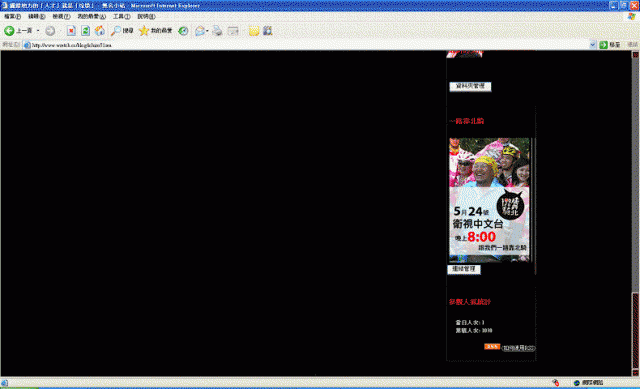Click the 連結 Links toolbar label at far right
The width and height of the screenshot is (640, 389).
632,45
